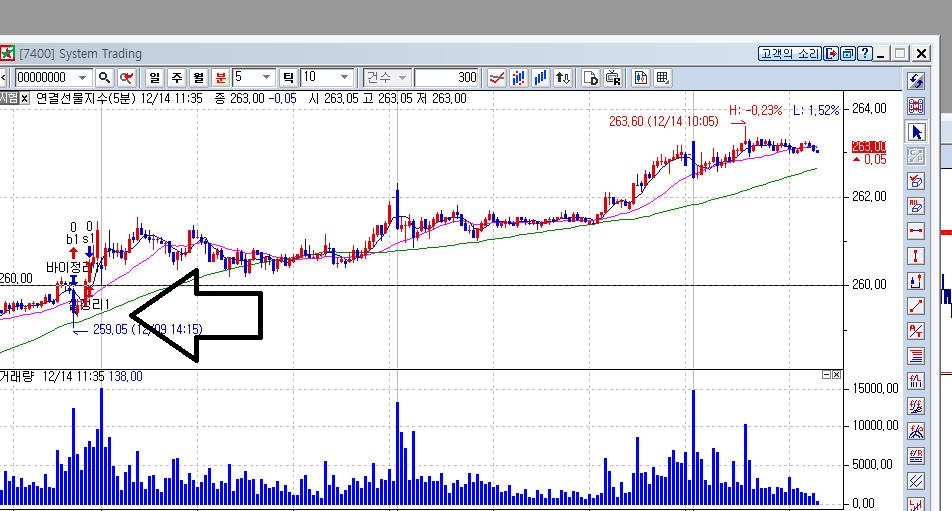Expand the minute interval dropdown showing 5
The width and height of the screenshot is (952, 511).
click(x=266, y=78)
